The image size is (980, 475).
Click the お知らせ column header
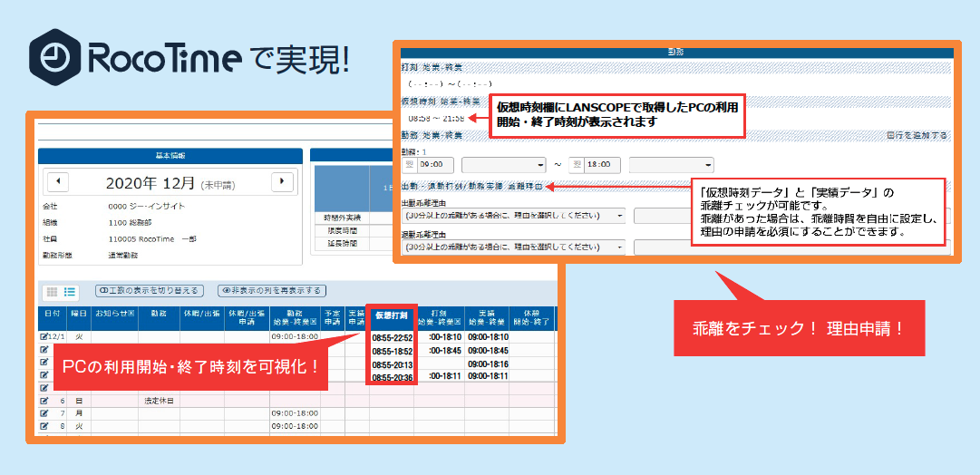pyautogui.click(x=114, y=317)
